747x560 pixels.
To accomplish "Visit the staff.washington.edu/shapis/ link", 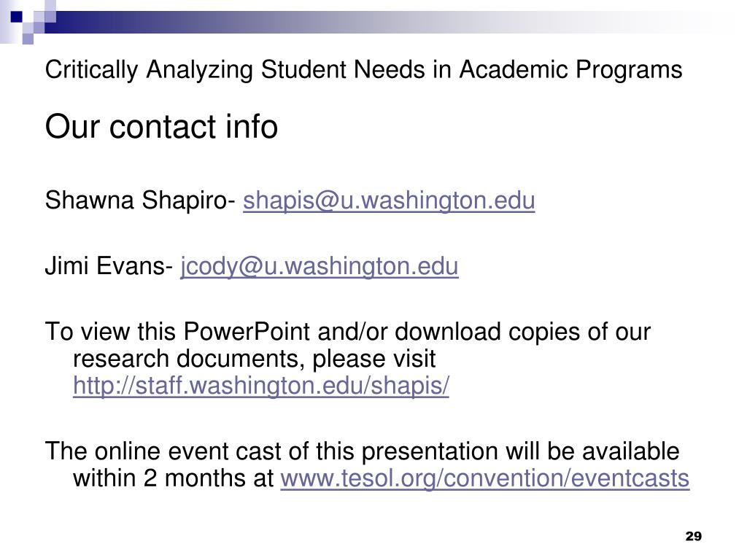I will (x=260, y=386).
